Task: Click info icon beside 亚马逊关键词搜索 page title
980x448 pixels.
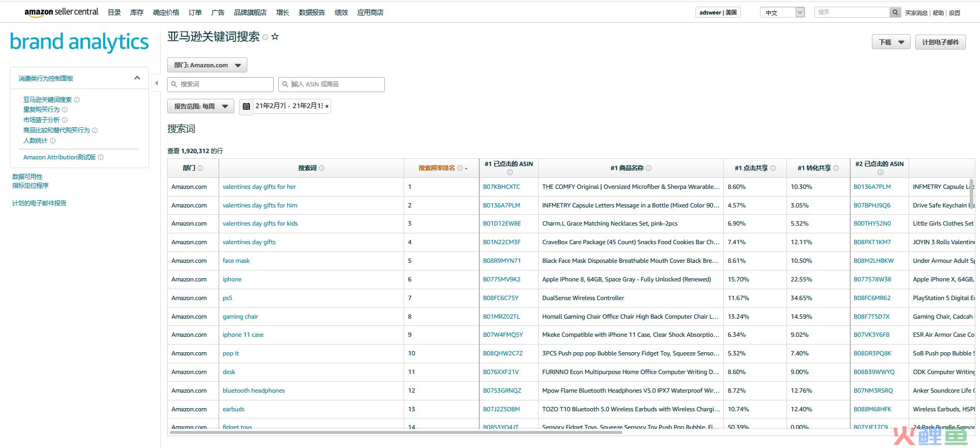Action: [265, 37]
